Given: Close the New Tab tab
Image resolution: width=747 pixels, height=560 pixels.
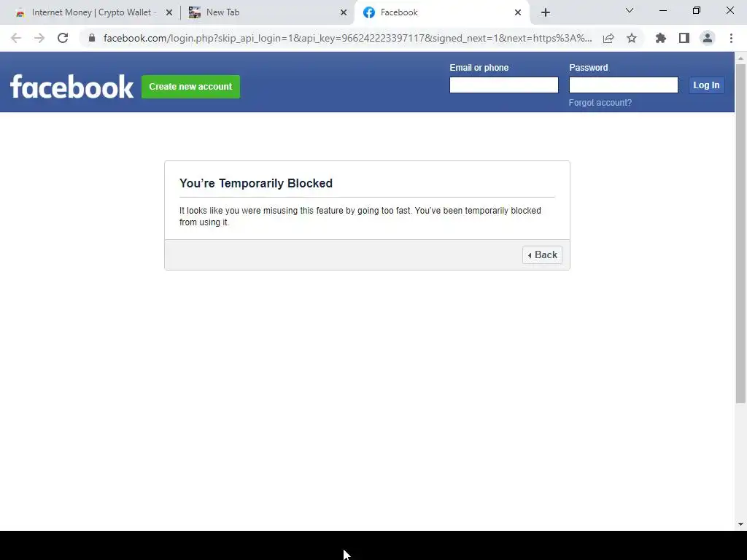Looking at the screenshot, I should [344, 12].
